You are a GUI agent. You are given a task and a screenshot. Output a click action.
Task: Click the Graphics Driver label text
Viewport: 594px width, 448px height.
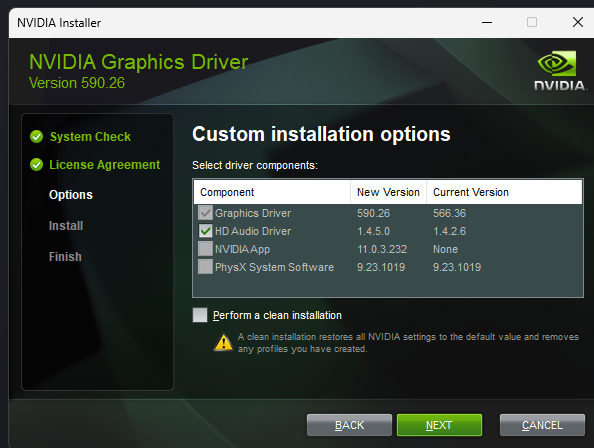[253, 213]
